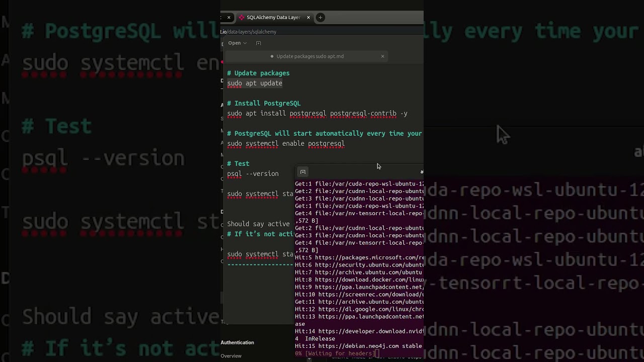This screenshot has height=362, width=644.
Task: Click the '# Update packages' comment line
Action: [258, 73]
